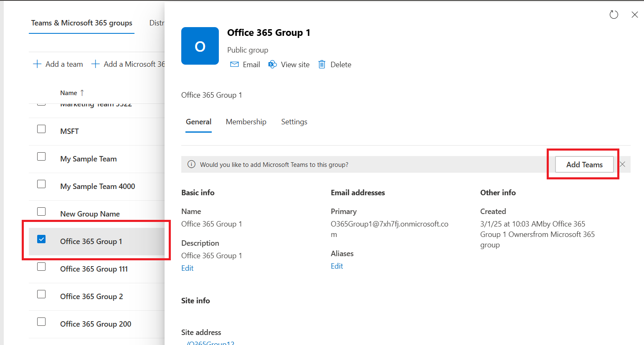644x345 pixels.
Task: Switch to the Membership tab
Action: (x=246, y=122)
